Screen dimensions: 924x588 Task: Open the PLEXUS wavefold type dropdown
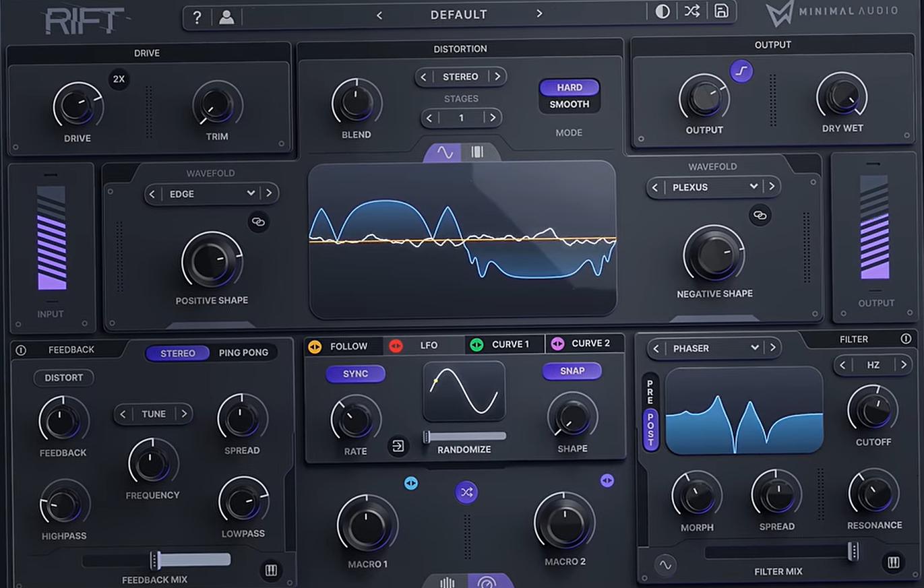[714, 187]
